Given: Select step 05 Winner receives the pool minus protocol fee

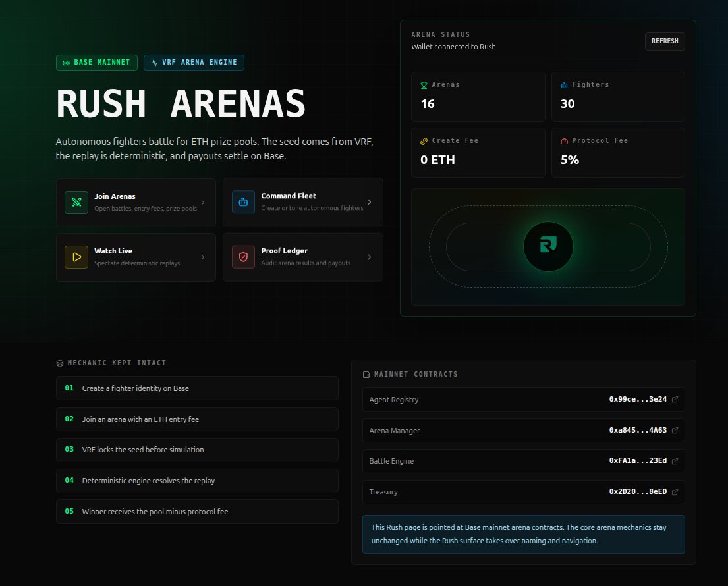Looking at the screenshot, I should tap(198, 512).
